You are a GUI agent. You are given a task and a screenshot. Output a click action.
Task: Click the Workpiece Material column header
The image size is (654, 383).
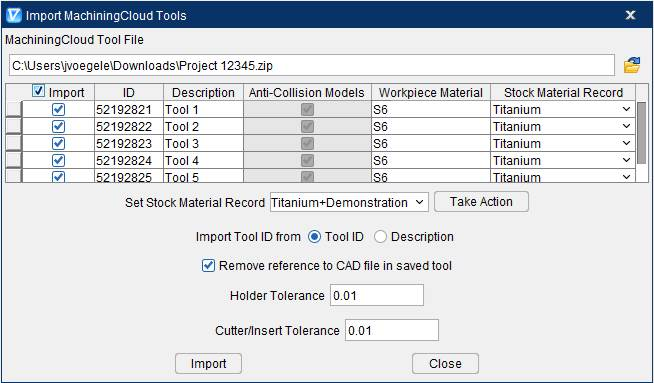(431, 92)
